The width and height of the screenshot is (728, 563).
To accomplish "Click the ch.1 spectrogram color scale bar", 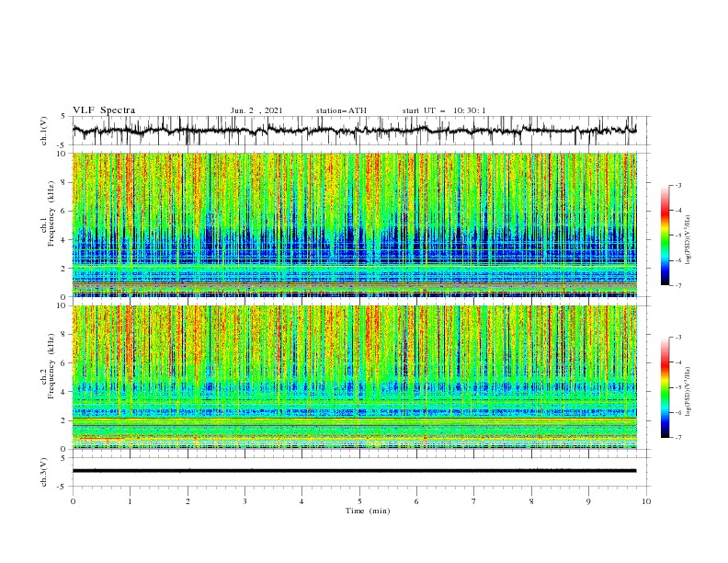I will coord(665,236).
